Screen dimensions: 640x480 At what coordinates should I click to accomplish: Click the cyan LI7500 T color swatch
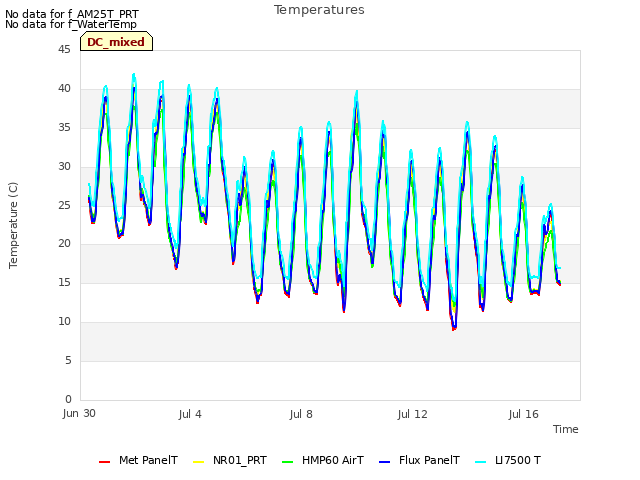481,462
